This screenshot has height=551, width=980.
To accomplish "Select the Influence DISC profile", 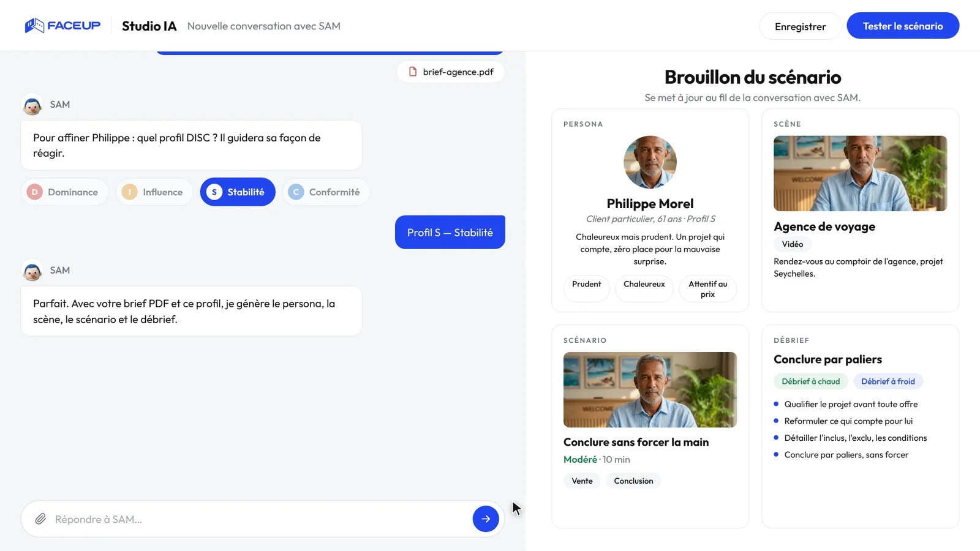I will pos(154,192).
